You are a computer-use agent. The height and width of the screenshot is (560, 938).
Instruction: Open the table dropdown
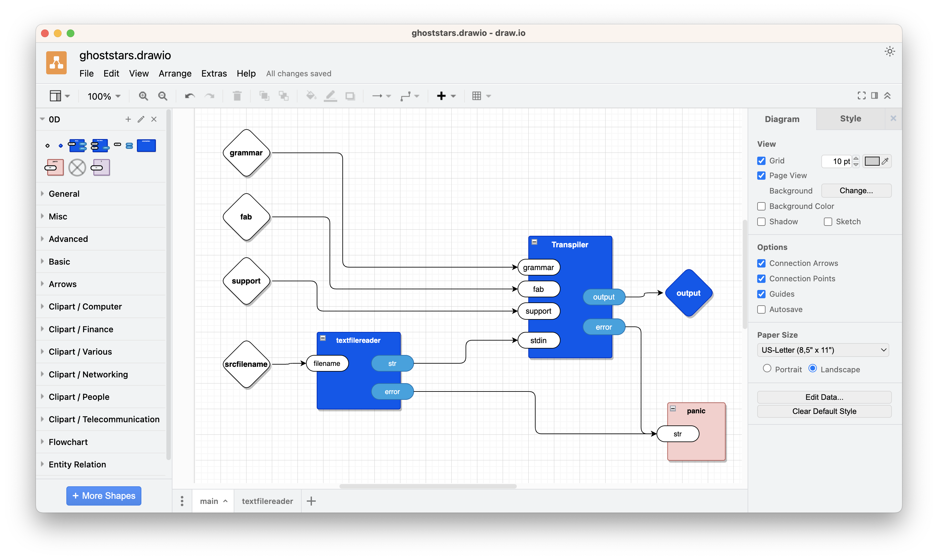pos(481,96)
